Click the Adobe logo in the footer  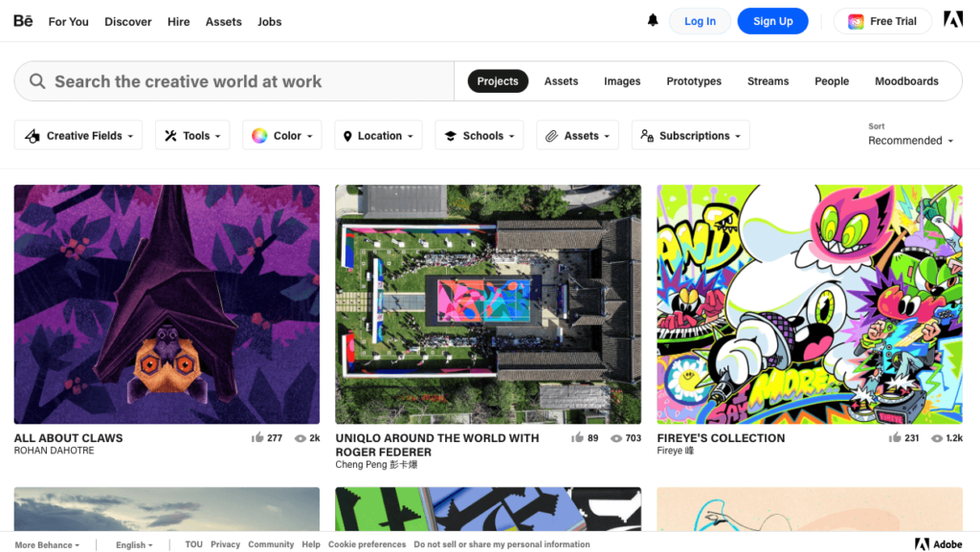pyautogui.click(x=922, y=543)
